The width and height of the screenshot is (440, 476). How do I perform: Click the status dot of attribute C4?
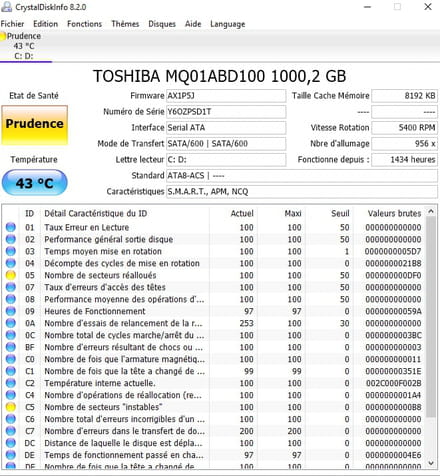point(11,395)
